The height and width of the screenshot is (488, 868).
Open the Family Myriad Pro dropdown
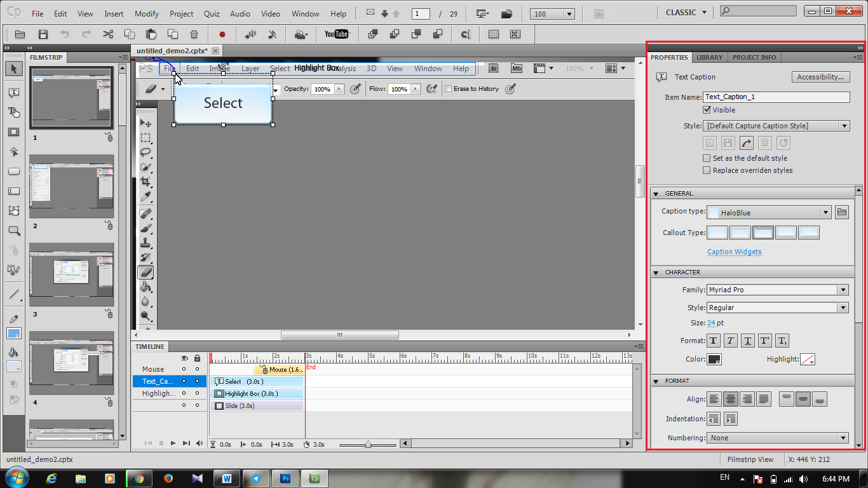778,290
